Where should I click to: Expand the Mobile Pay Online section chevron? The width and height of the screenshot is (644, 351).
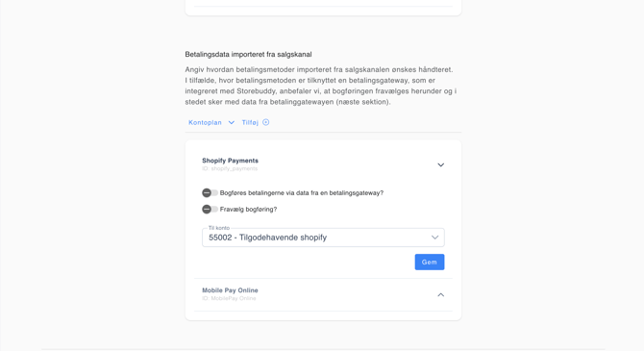440,294
